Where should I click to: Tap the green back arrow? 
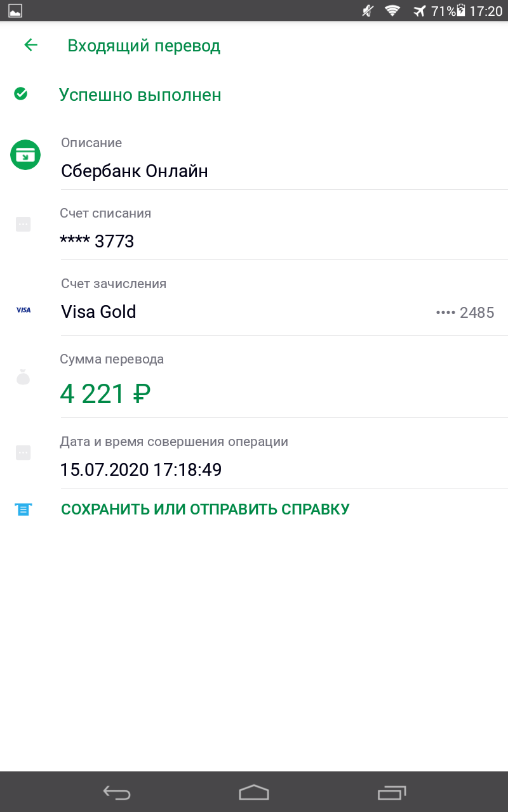(x=30, y=45)
